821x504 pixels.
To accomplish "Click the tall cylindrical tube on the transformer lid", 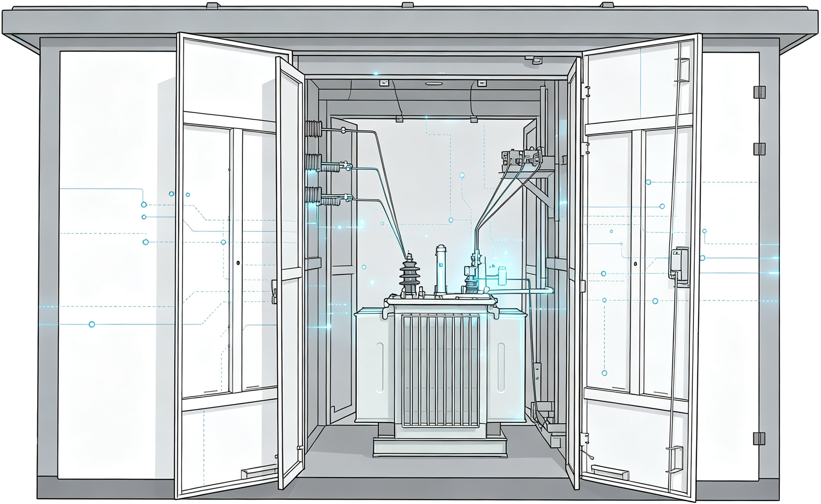I will (x=441, y=269).
